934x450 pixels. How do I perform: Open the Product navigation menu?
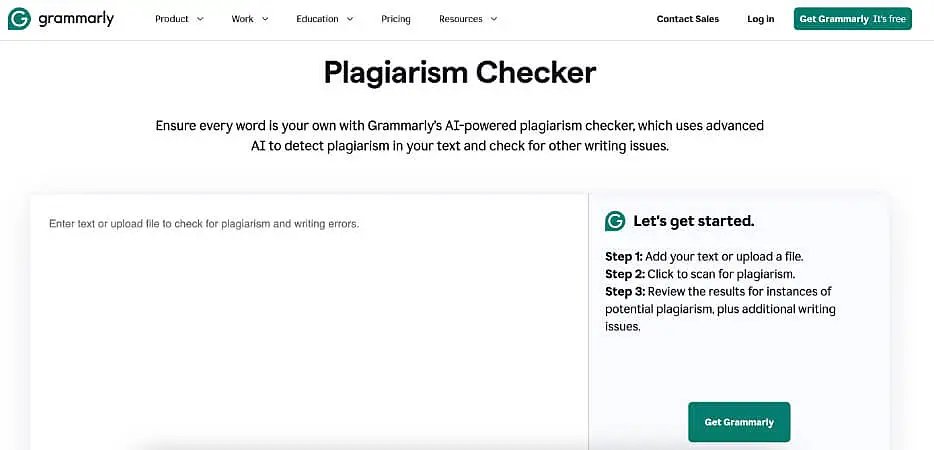172,19
